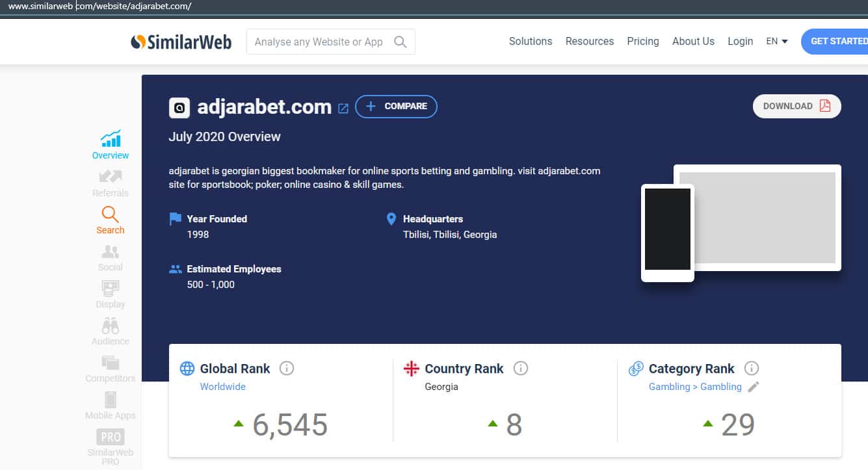The image size is (868, 470).
Task: Go to Mobile Apps sidebar section
Action: (111, 406)
